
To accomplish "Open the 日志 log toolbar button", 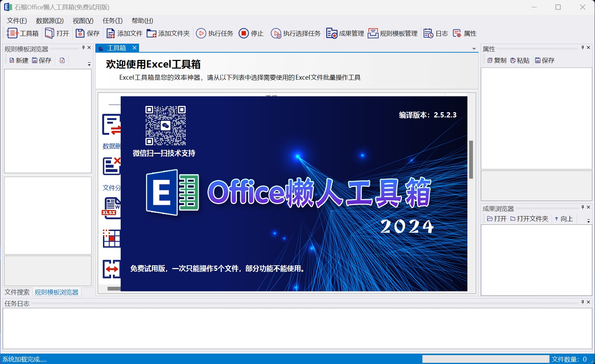I will click(x=436, y=33).
